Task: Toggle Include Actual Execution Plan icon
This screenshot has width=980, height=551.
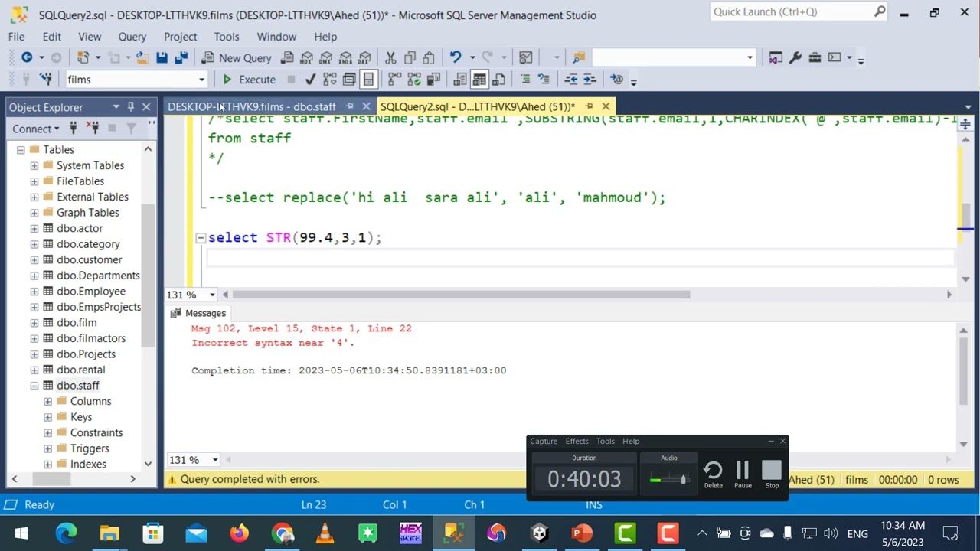Action: click(395, 80)
